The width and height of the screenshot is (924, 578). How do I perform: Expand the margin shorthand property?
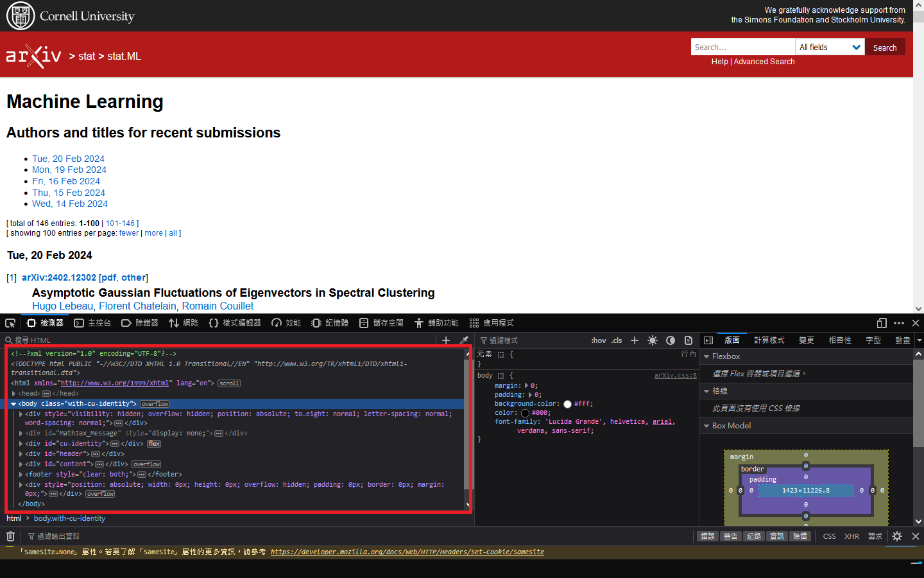click(x=527, y=386)
